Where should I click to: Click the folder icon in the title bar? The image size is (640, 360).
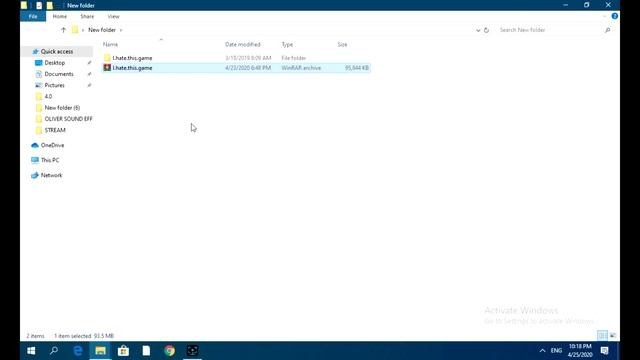[24, 5]
